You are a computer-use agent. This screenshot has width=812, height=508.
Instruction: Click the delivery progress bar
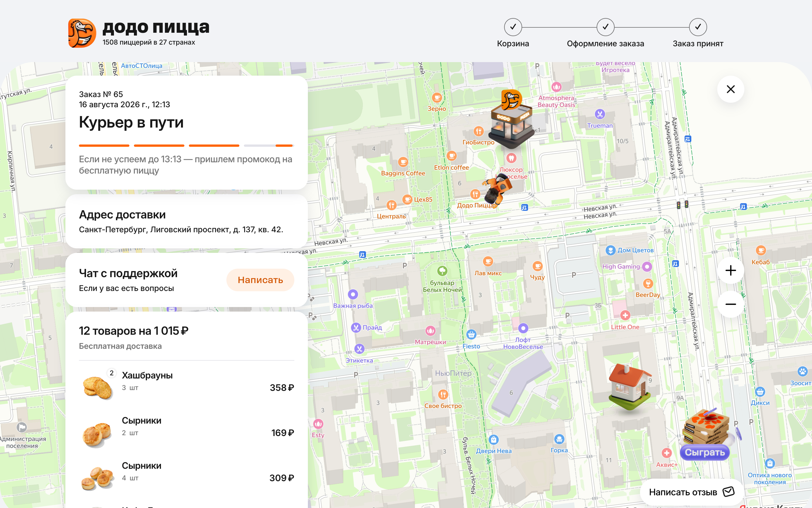point(186,145)
